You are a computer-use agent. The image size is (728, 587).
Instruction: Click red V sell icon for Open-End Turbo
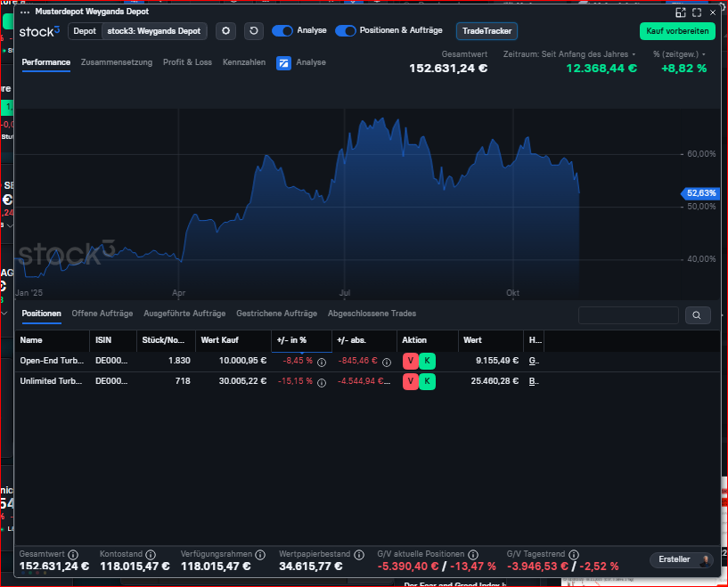(x=410, y=361)
